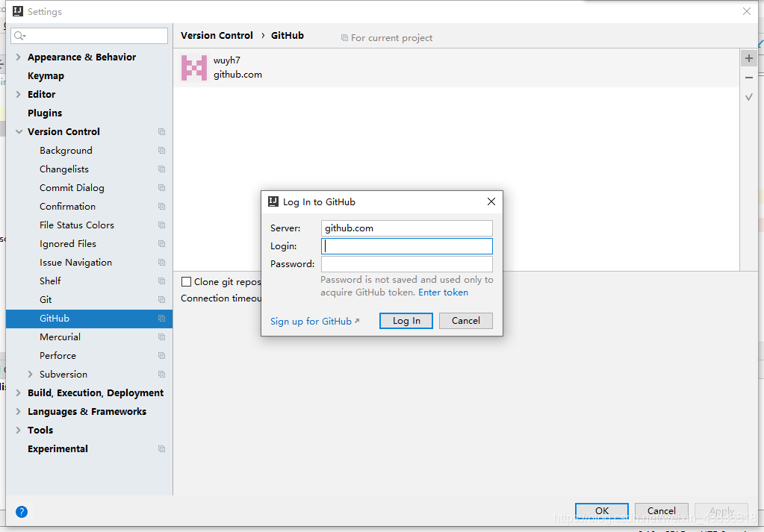Image resolution: width=764 pixels, height=532 pixels.
Task: Click OK in the Settings window
Action: pyautogui.click(x=602, y=510)
